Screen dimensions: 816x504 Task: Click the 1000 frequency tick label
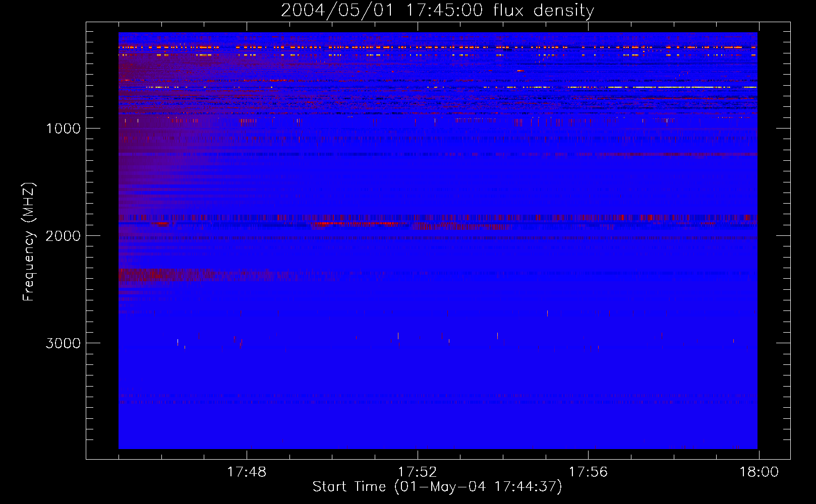[x=63, y=129]
